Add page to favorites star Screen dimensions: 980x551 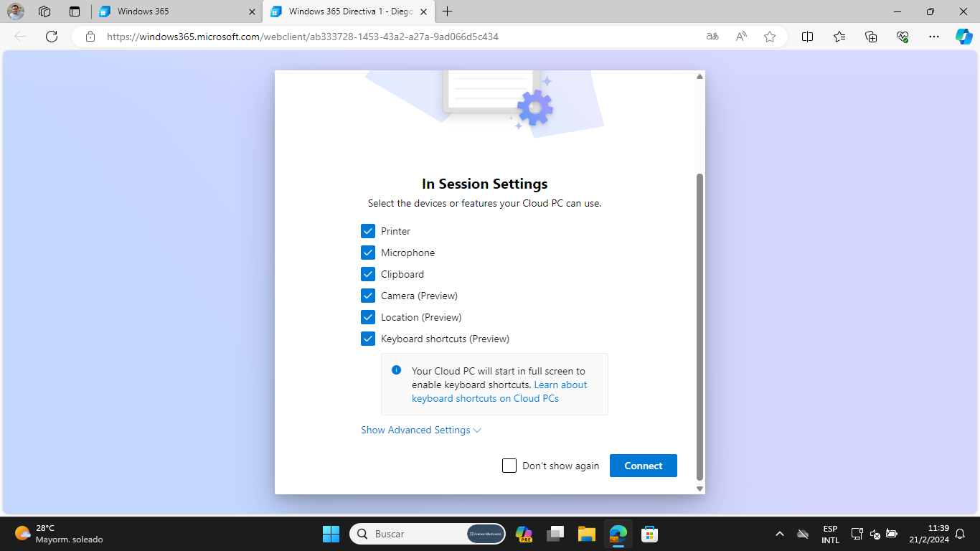click(770, 37)
